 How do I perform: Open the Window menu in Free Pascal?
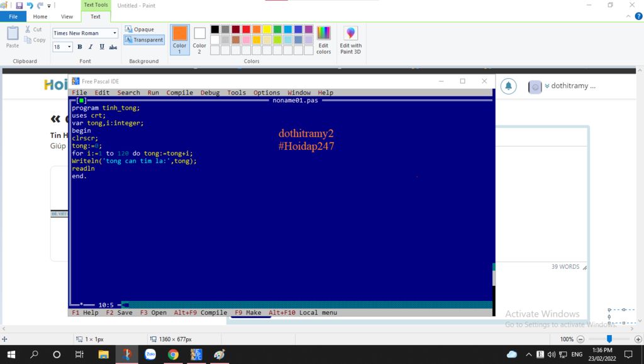point(299,93)
